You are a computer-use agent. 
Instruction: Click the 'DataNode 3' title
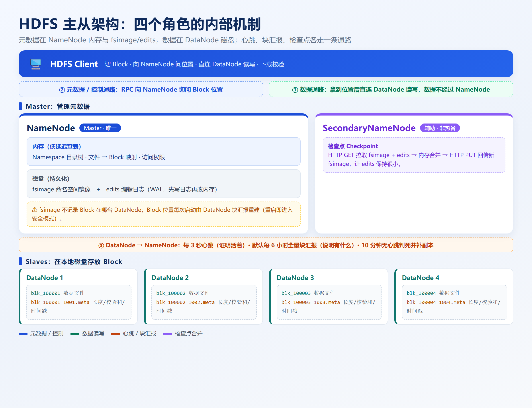(x=295, y=278)
